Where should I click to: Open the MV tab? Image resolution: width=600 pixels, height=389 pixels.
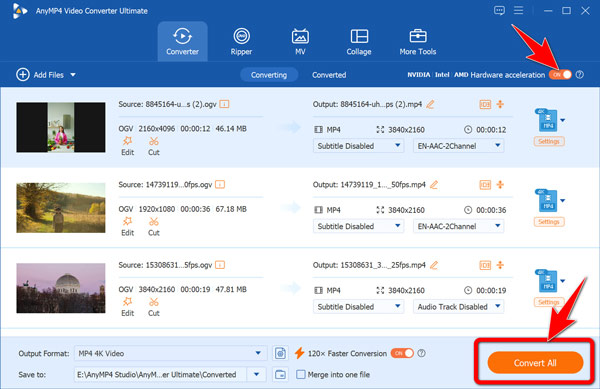(300, 41)
